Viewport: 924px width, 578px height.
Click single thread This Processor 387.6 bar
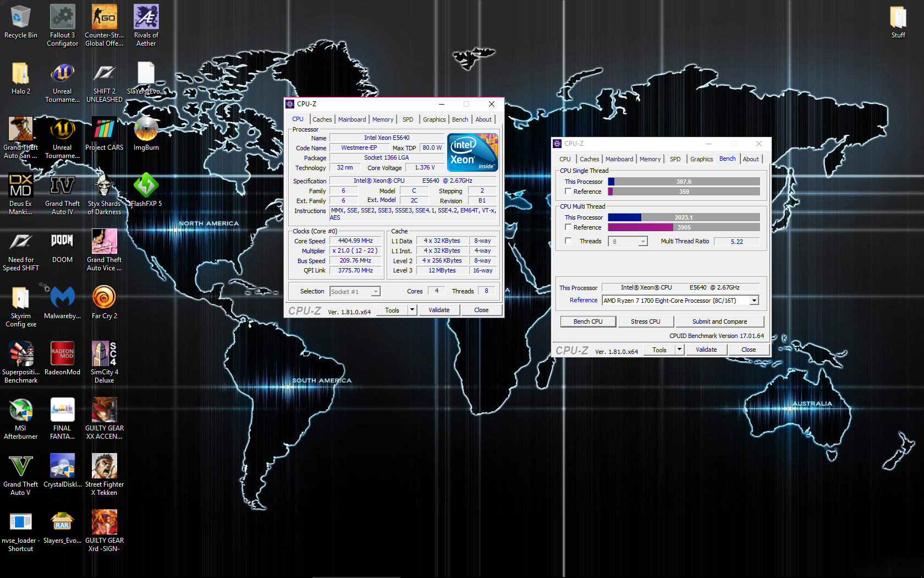pos(684,182)
